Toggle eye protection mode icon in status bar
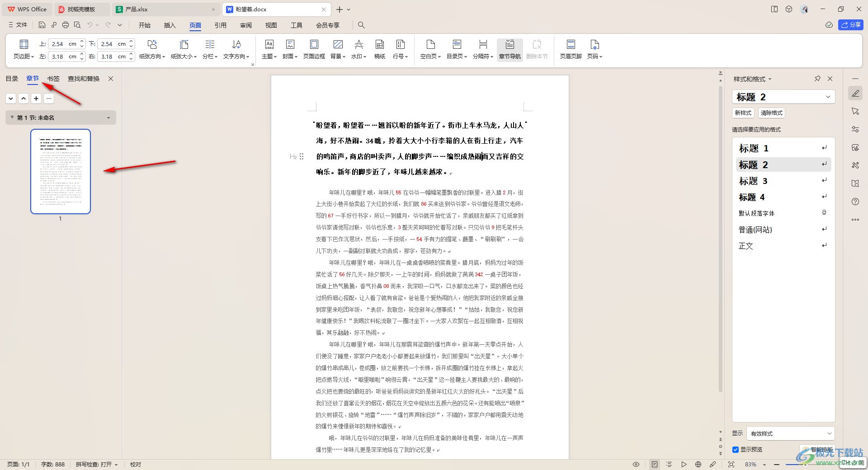 (636, 465)
